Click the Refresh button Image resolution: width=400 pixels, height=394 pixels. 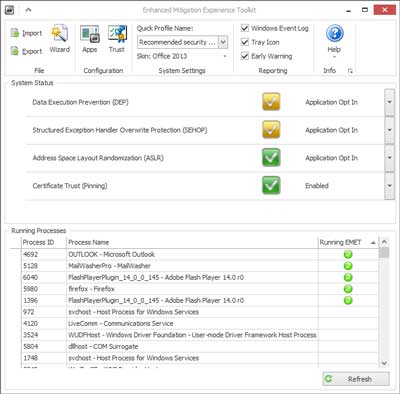pyautogui.click(x=356, y=379)
